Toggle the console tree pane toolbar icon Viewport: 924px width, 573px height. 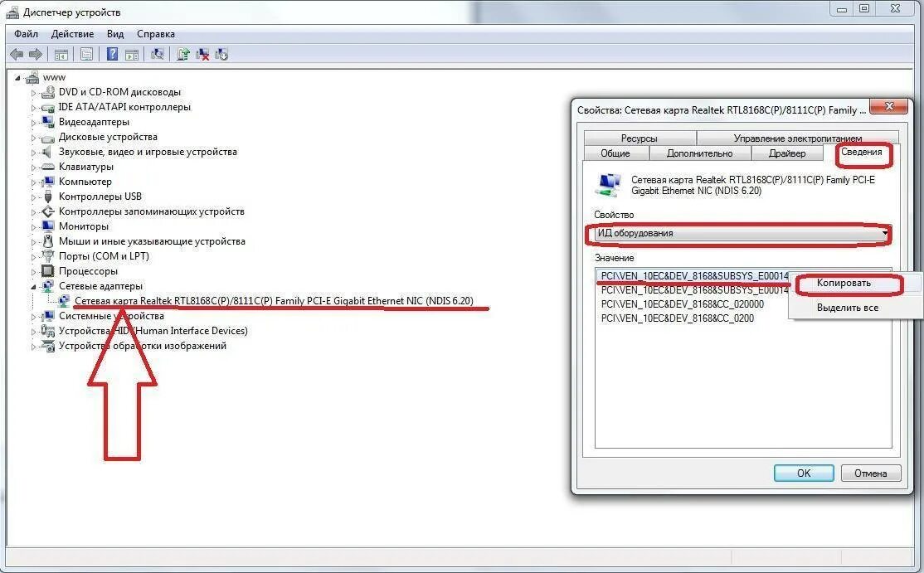(61, 55)
